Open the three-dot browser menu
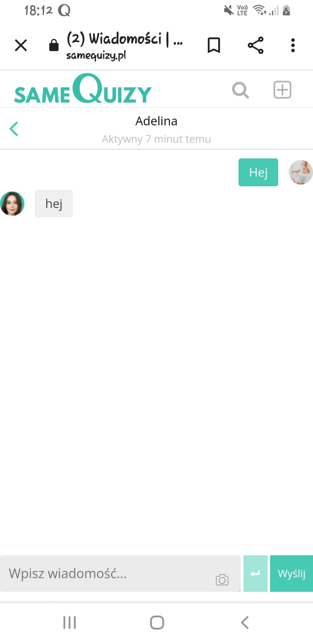This screenshot has height=644, width=313. [293, 45]
